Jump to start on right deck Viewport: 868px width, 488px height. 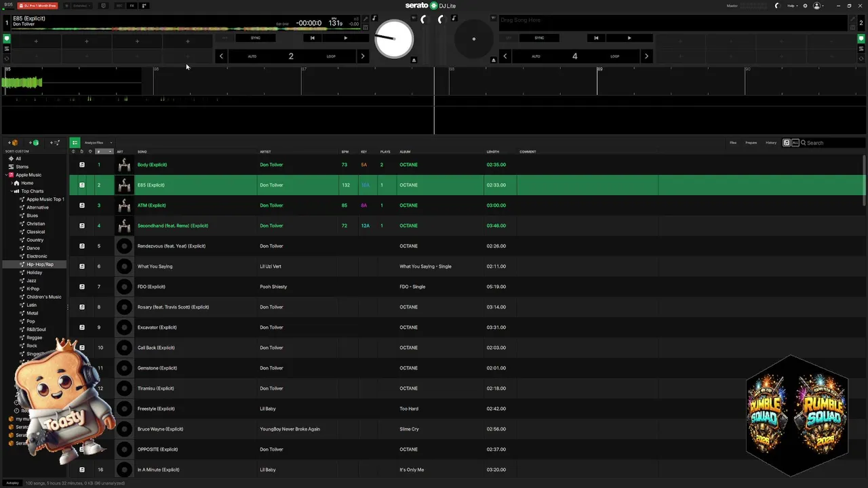pyautogui.click(x=596, y=38)
